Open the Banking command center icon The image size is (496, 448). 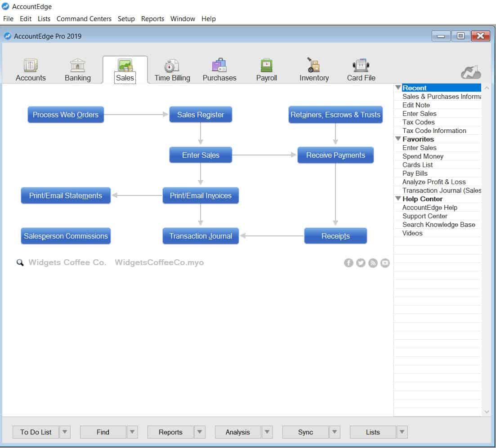[x=77, y=66]
